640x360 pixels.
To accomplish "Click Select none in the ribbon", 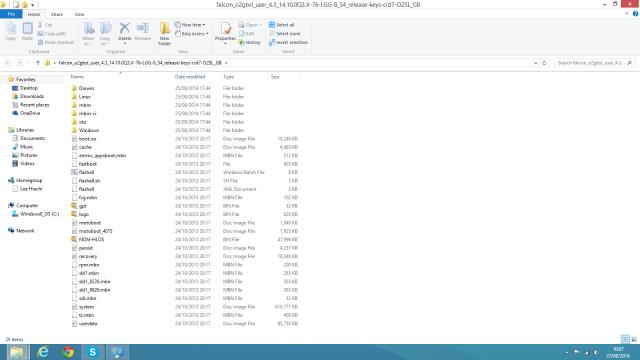I will coord(284,33).
